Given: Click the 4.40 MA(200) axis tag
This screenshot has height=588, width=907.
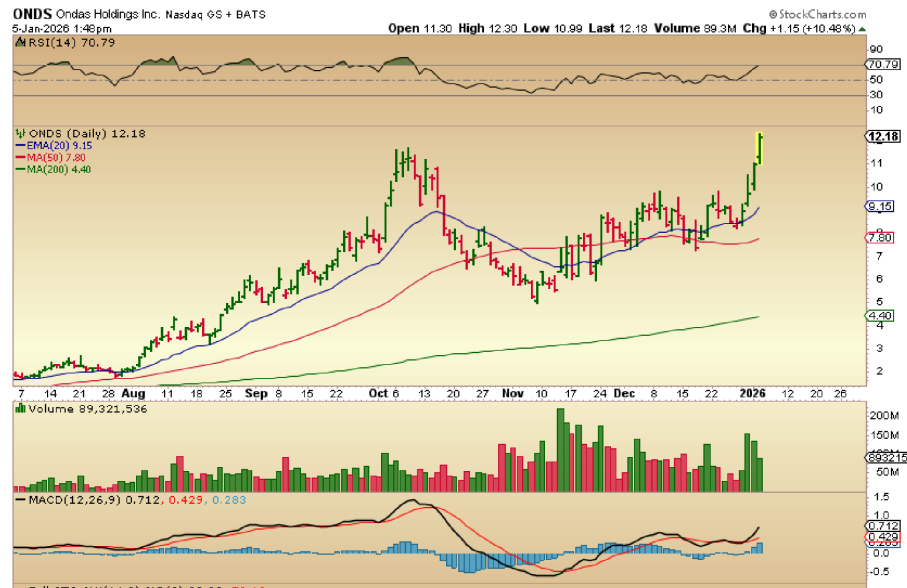Looking at the screenshot, I should pos(879,316).
